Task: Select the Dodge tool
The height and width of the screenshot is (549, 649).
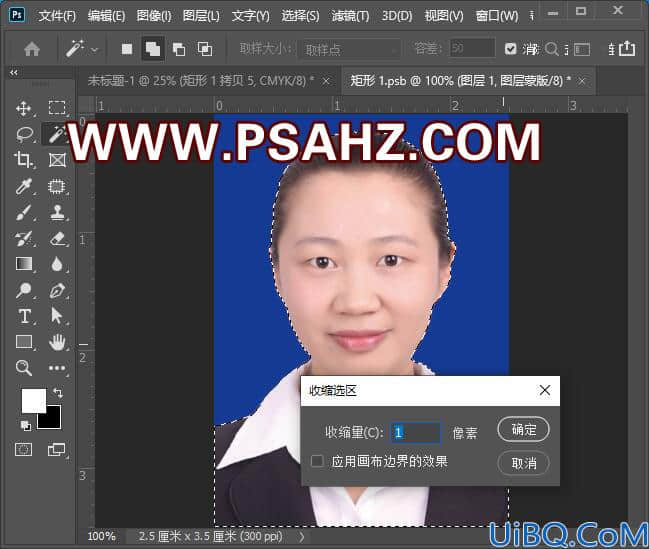Action: tap(24, 290)
